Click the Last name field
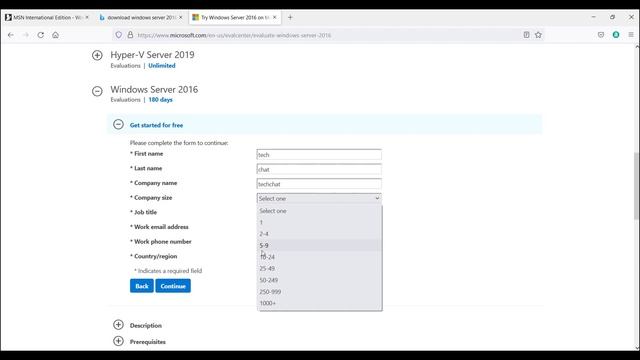The height and width of the screenshot is (360, 640). [x=319, y=169]
